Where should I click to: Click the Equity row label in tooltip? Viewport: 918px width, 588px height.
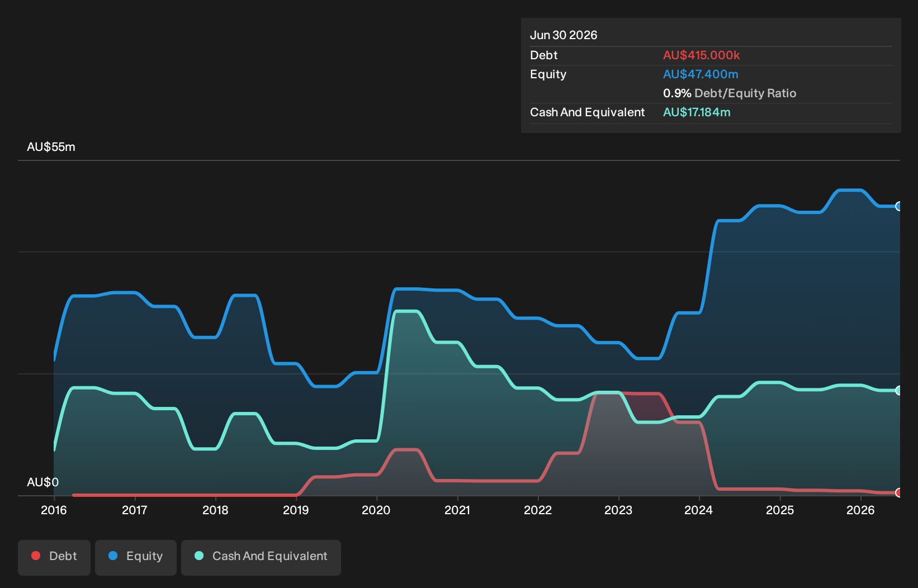pos(548,74)
